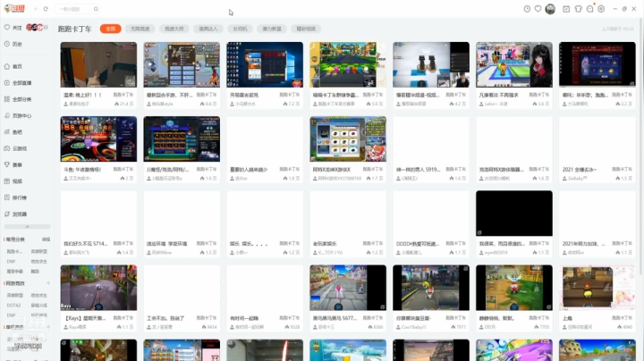This screenshot has height=361, width=644.
Task: Open 鱼吧 fish bar in sidebar
Action: [13, 131]
